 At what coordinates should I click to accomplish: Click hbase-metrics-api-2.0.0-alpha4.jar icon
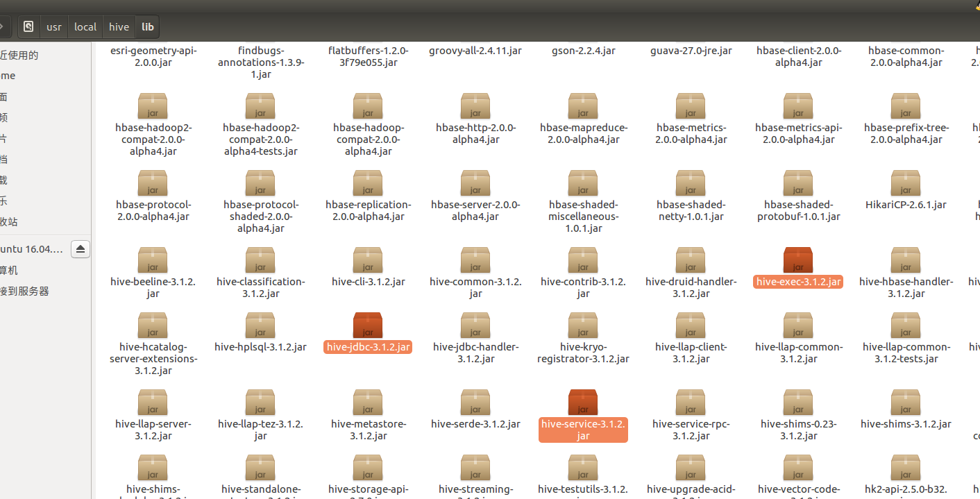(x=798, y=106)
